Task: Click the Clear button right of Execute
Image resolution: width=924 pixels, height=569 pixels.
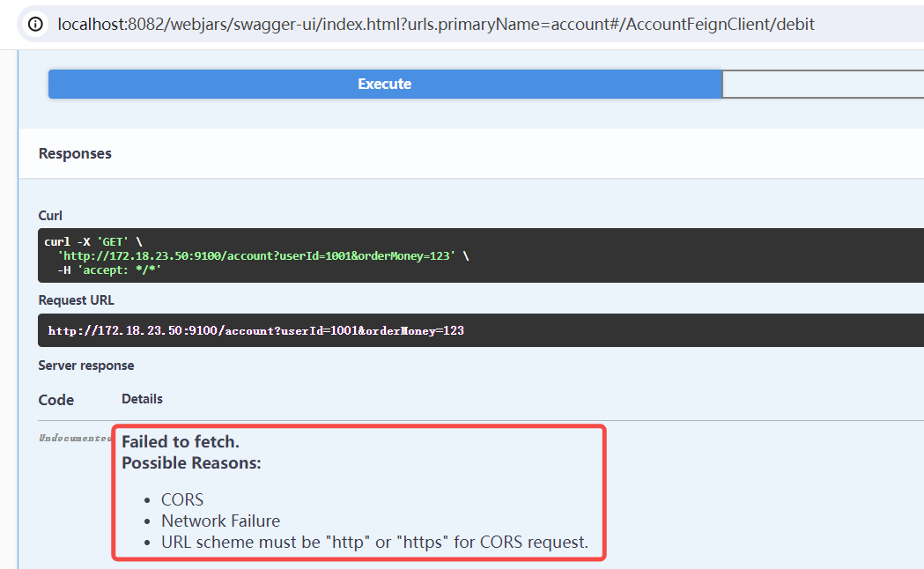Action: click(823, 84)
